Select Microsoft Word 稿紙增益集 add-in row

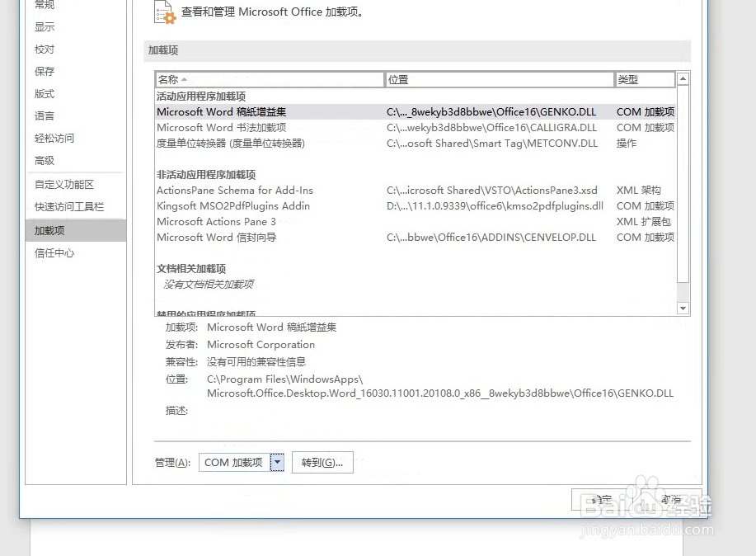[416, 112]
